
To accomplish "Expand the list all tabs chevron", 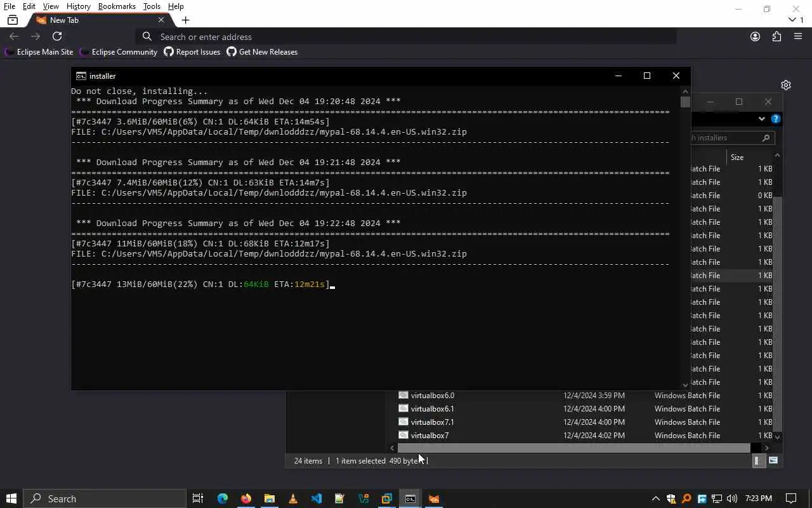I will [x=792, y=20].
